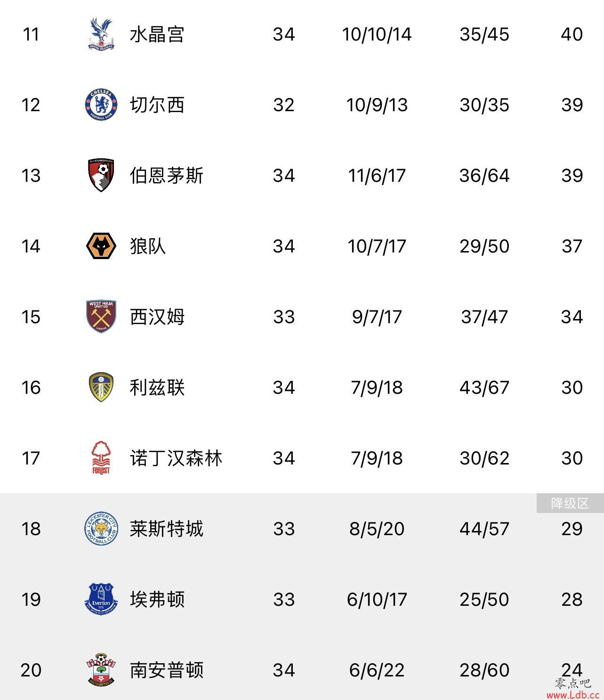Click the 降级区 relegation zone label
This screenshot has width=604, height=700.
570,503
